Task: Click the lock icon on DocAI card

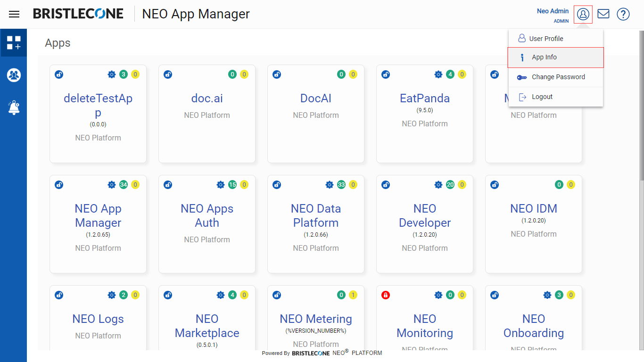Action: click(277, 74)
